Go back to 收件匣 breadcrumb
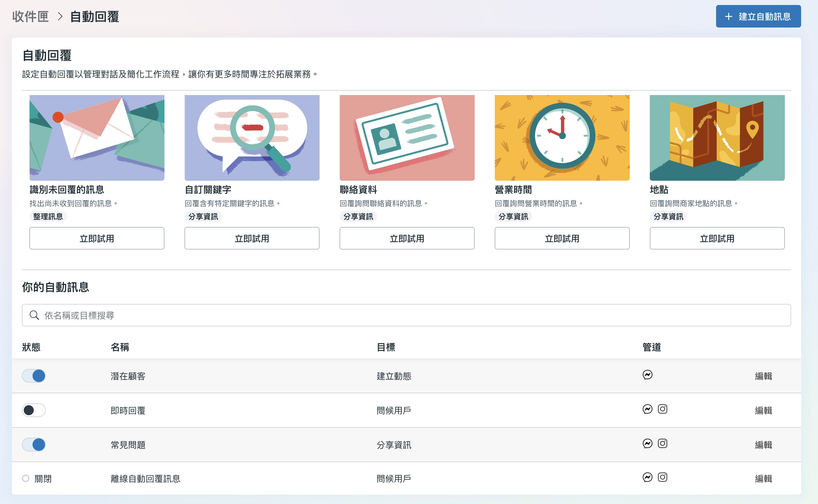The height and width of the screenshot is (504, 818). pos(30,17)
